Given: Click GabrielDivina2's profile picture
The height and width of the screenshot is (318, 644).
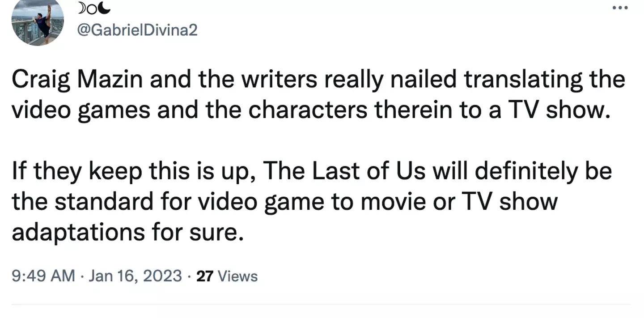Looking at the screenshot, I should pyautogui.click(x=38, y=24).
